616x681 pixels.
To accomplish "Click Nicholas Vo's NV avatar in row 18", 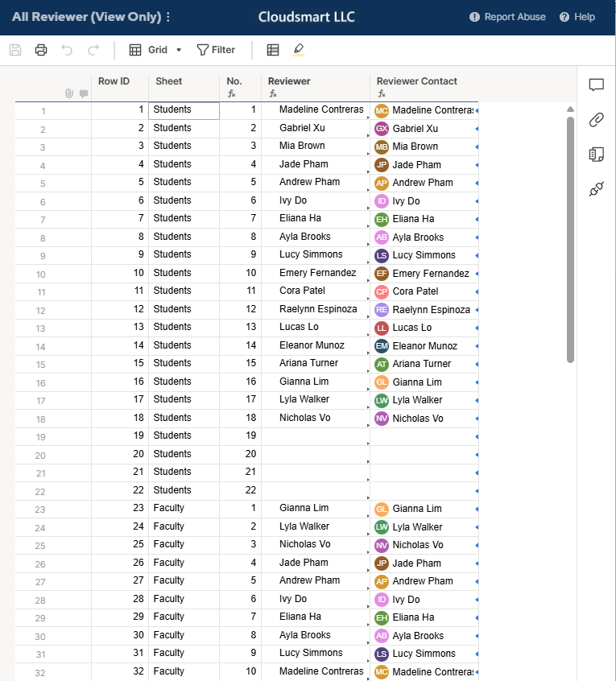I will pos(382,419).
